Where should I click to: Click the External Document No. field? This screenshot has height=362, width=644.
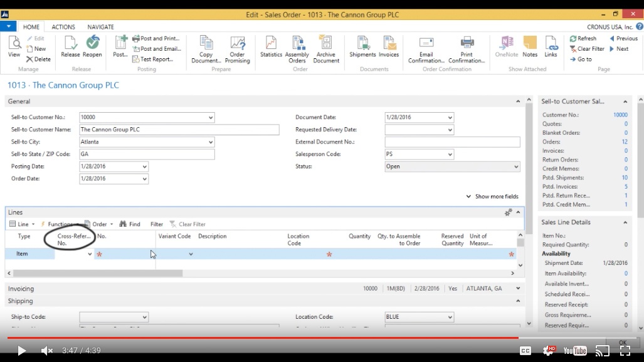(x=452, y=142)
